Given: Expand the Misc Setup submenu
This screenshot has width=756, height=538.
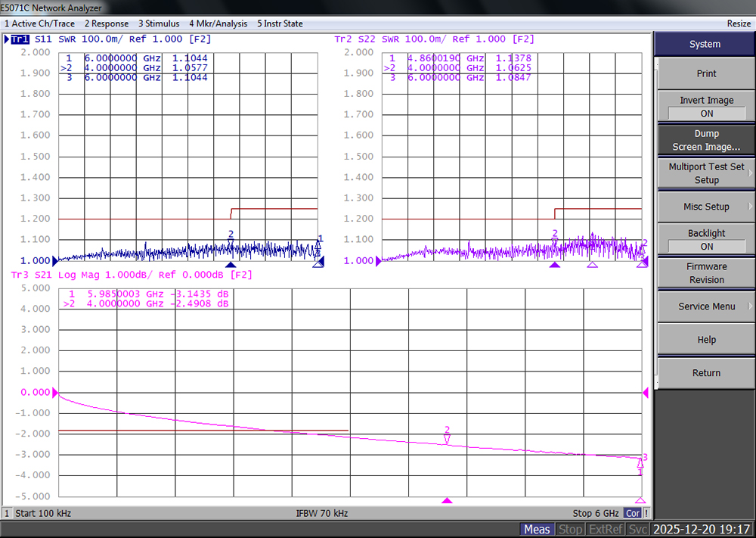Looking at the screenshot, I should click(706, 207).
